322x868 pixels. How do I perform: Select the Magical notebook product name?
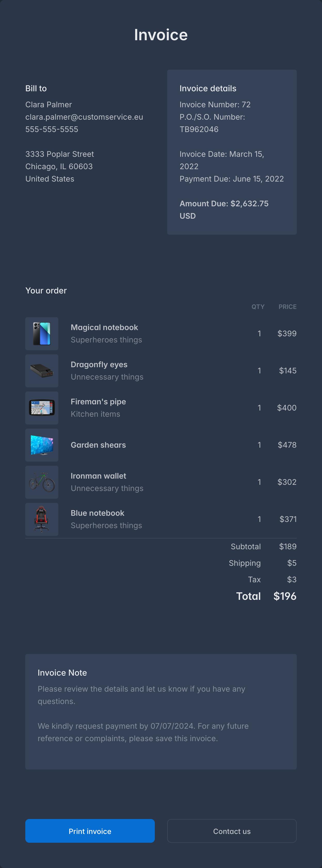(x=104, y=327)
